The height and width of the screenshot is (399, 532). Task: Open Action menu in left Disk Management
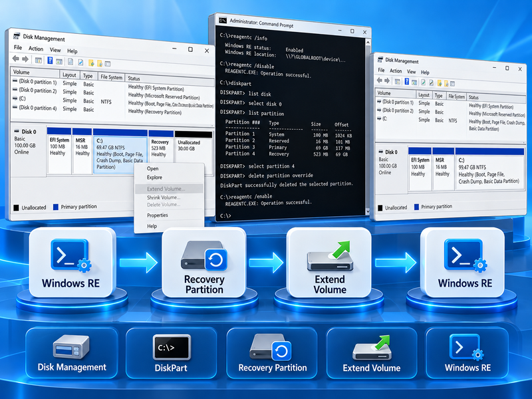coord(36,49)
